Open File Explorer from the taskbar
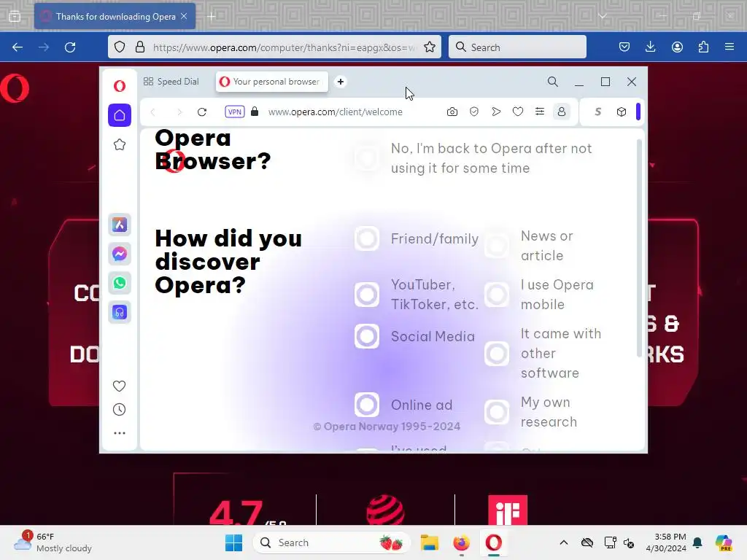 point(429,542)
